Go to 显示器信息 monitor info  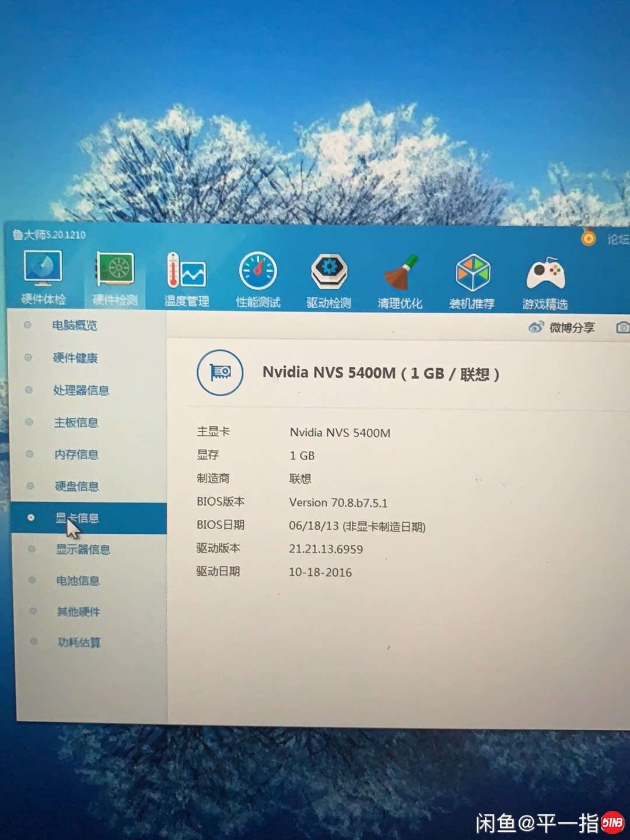(83, 549)
